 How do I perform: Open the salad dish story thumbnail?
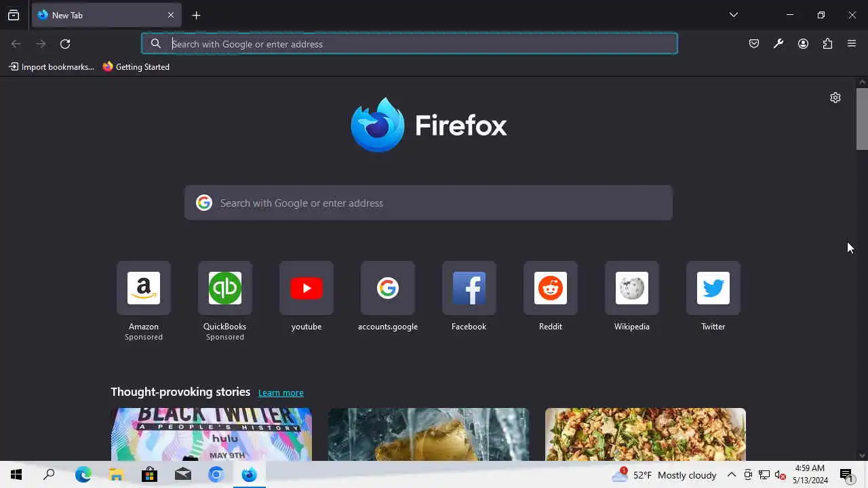(646, 434)
